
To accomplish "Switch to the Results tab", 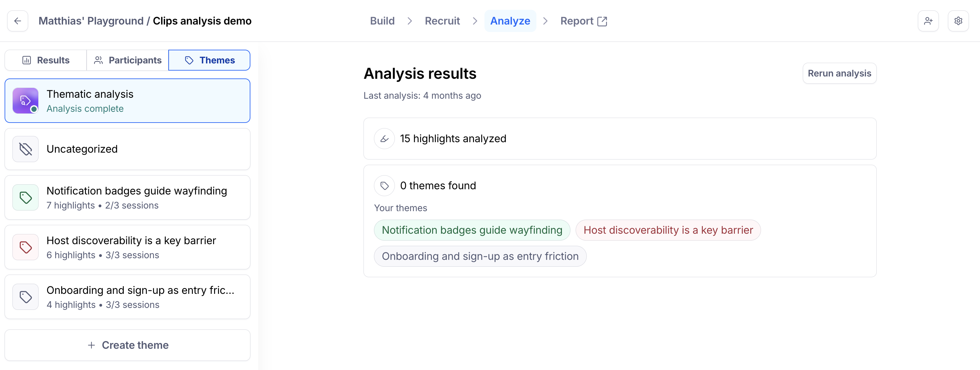I will (x=46, y=60).
